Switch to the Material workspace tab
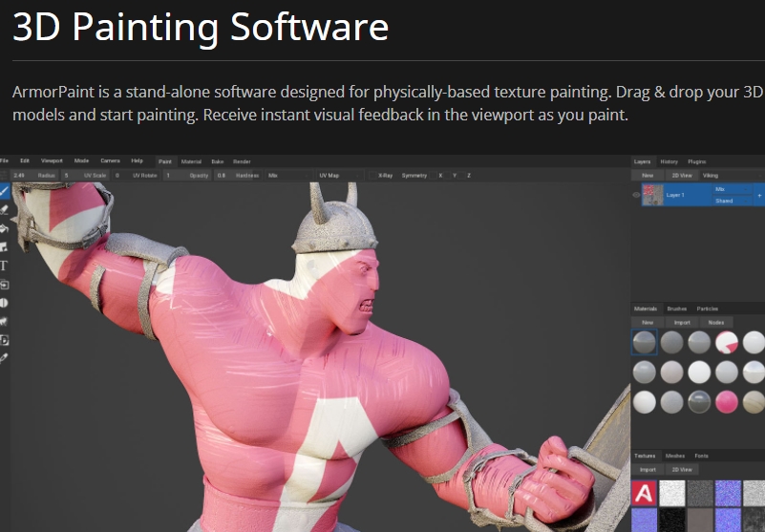 pyautogui.click(x=191, y=161)
